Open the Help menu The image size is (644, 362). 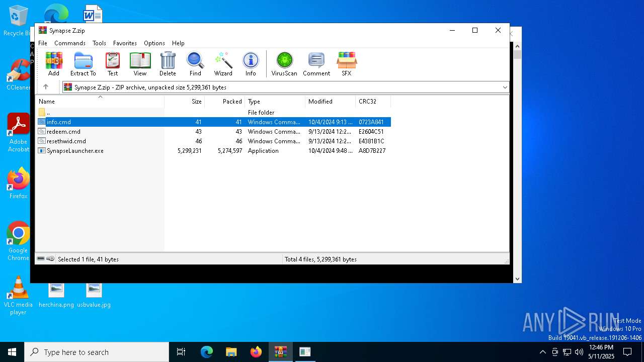pos(178,43)
